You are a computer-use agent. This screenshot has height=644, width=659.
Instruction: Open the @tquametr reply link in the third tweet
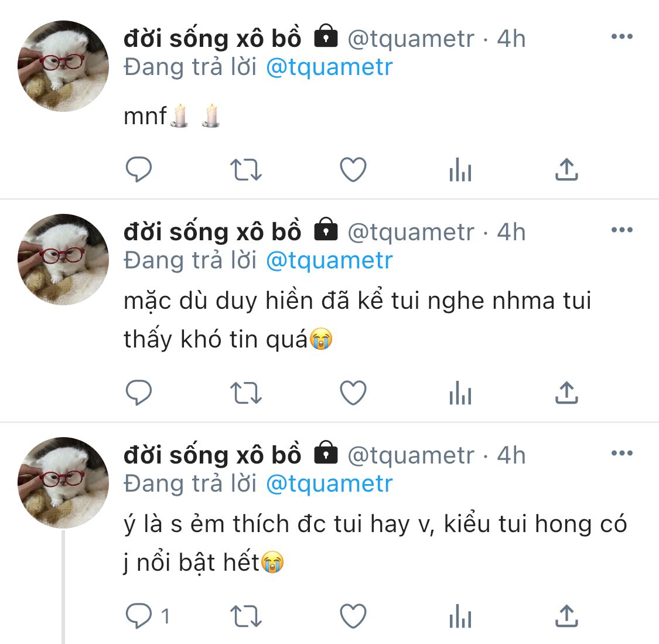tap(329, 484)
